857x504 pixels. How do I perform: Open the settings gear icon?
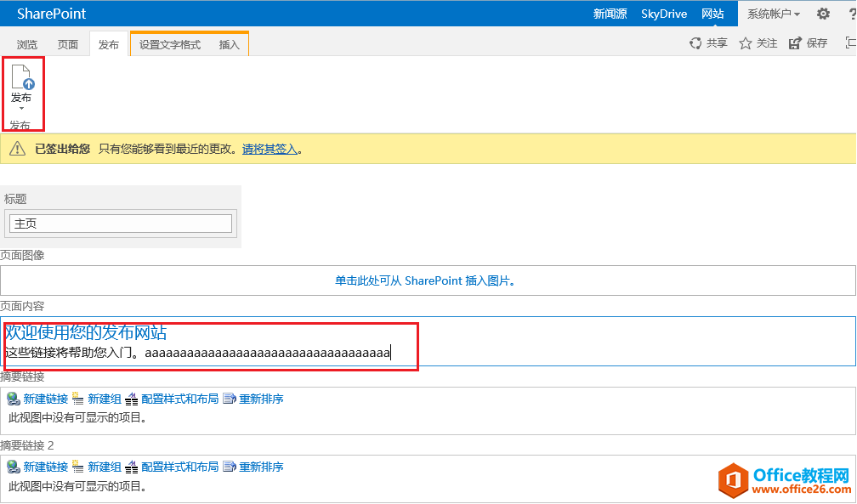[x=821, y=14]
